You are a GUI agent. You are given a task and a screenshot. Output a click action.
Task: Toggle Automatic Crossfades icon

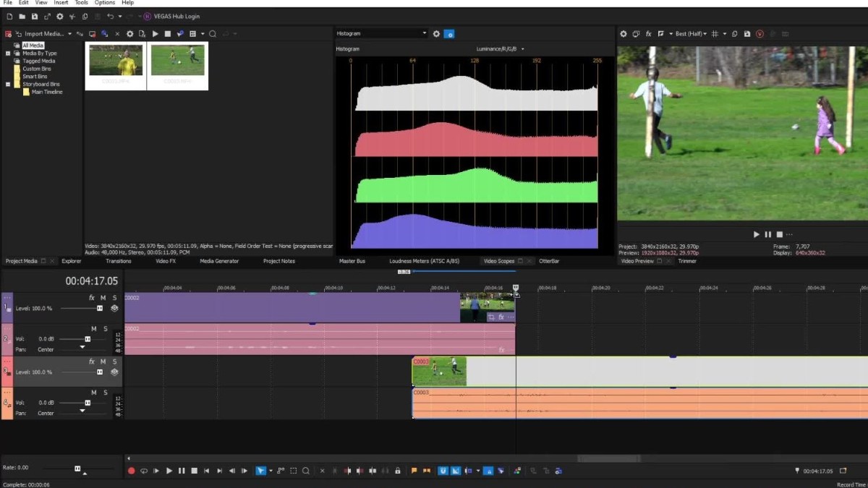click(x=456, y=471)
